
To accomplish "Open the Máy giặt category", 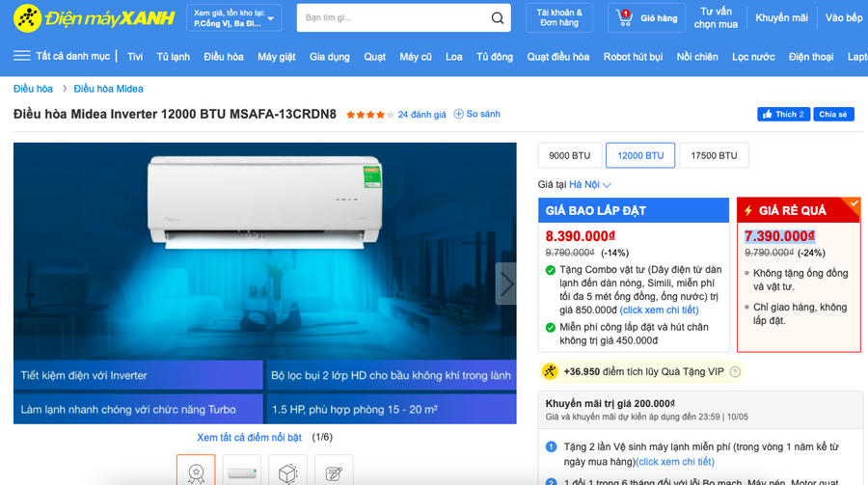I will pyautogui.click(x=276, y=57).
